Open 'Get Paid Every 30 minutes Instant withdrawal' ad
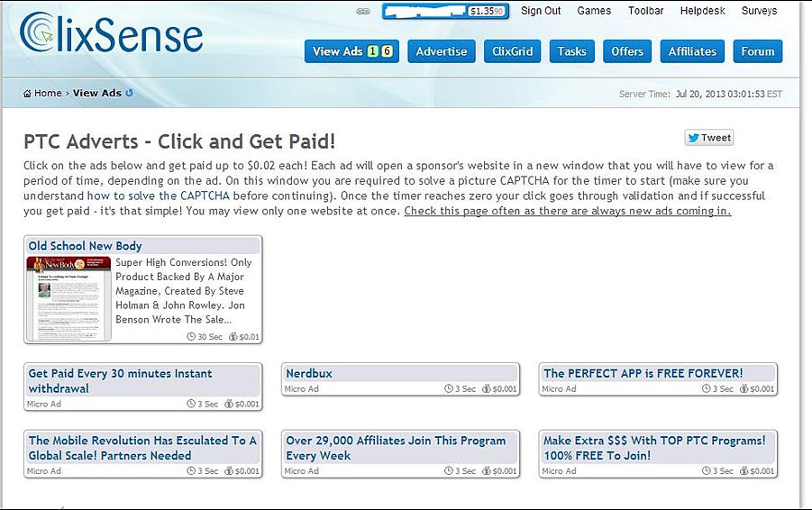Image resolution: width=812 pixels, height=510 pixels. point(120,380)
